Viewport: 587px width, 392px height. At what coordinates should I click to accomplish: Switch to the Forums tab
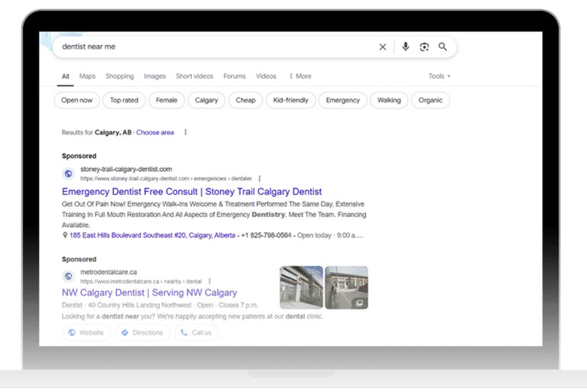point(235,76)
